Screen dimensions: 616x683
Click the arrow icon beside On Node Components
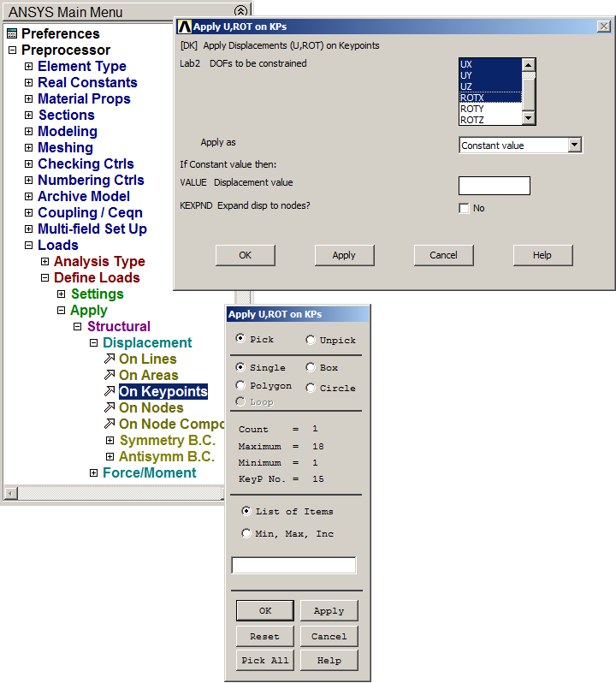coord(109,425)
